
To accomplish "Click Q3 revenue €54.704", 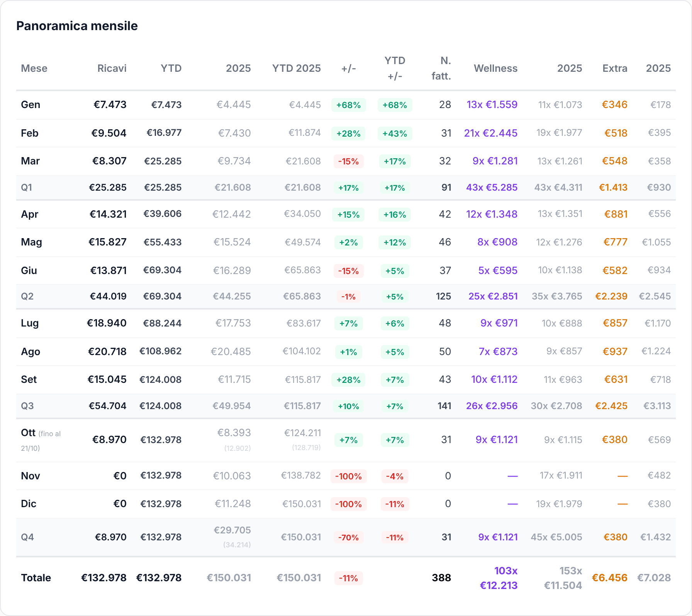I will (107, 406).
